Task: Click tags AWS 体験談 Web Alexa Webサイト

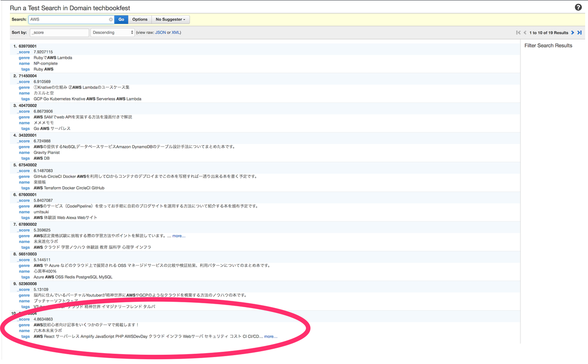Action: [x=66, y=218]
